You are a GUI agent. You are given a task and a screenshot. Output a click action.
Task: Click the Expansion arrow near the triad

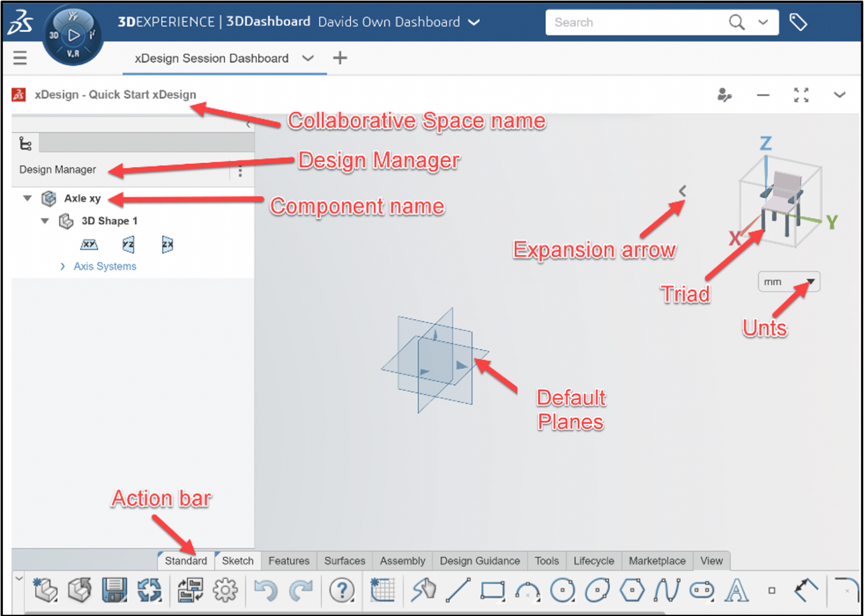coord(683,191)
